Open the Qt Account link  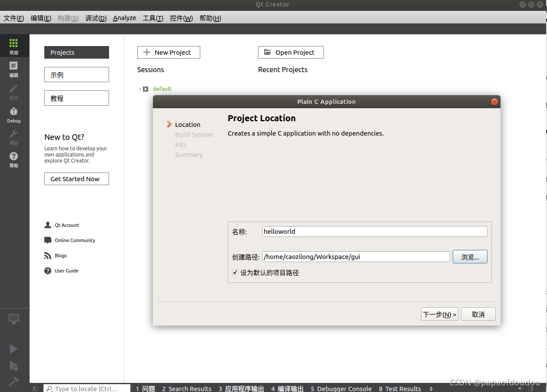[67, 225]
